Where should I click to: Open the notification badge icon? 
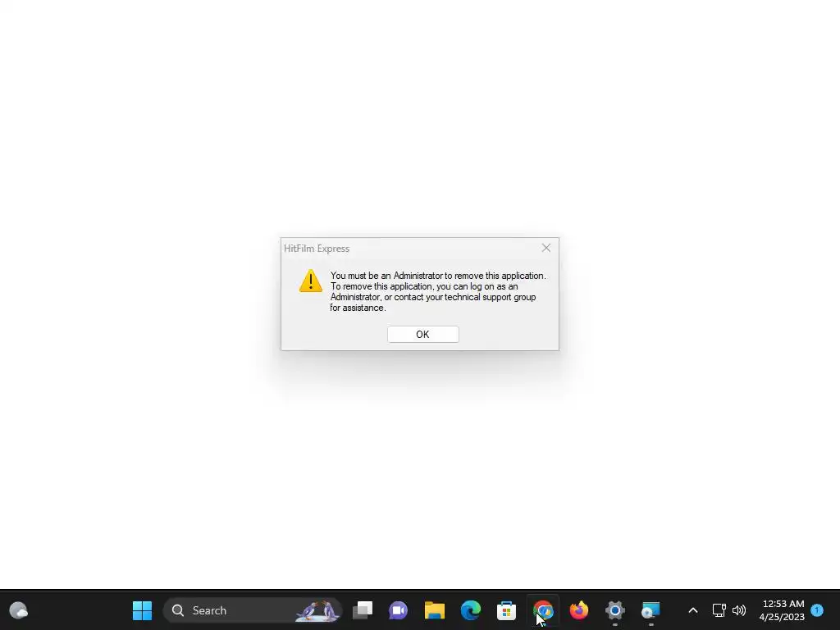click(817, 610)
